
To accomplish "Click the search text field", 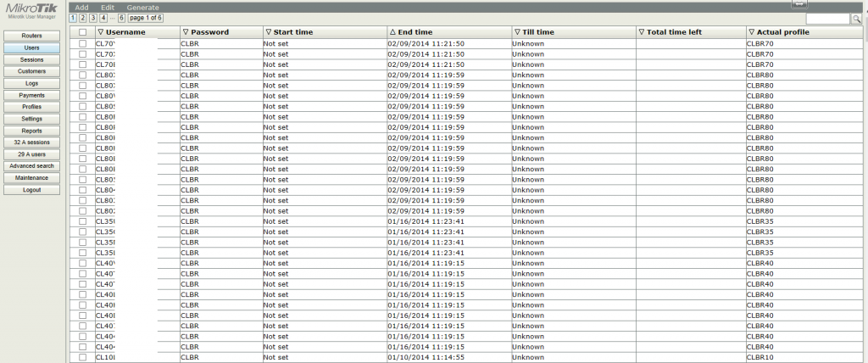I will click(826, 19).
